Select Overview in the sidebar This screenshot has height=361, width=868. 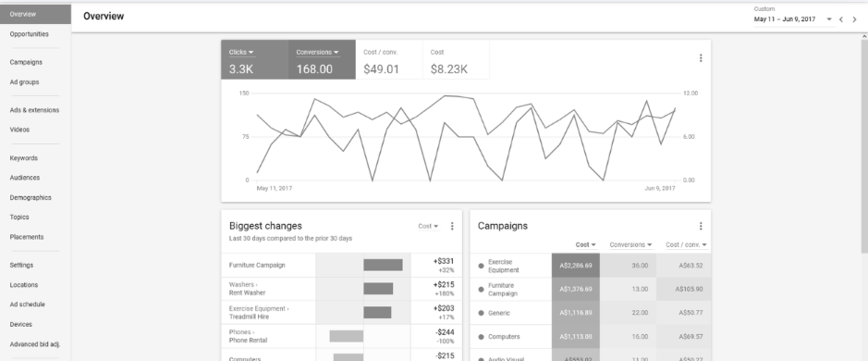pos(35,15)
